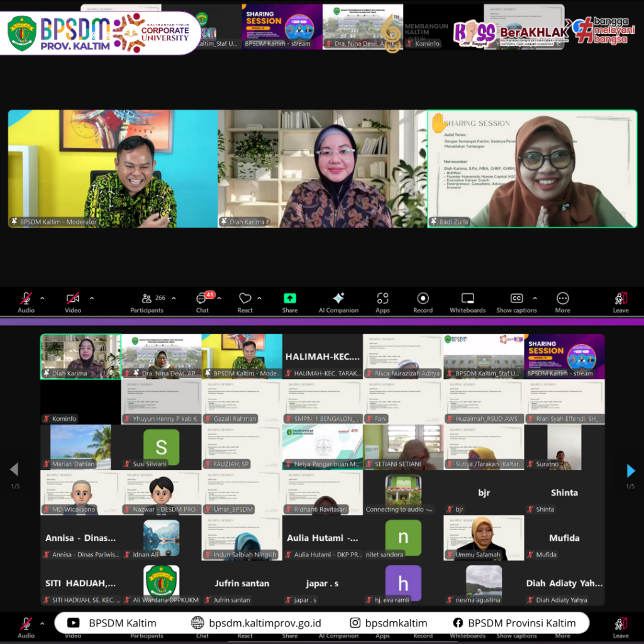Open Whiteboards
Screen dimensions: 644x644
[x=467, y=302]
